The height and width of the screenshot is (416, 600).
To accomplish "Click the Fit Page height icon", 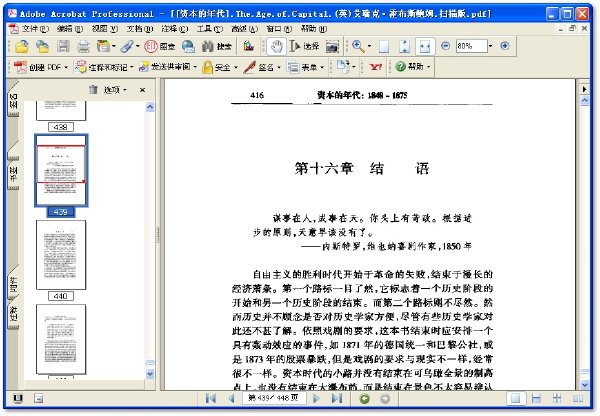I will [x=404, y=46].
